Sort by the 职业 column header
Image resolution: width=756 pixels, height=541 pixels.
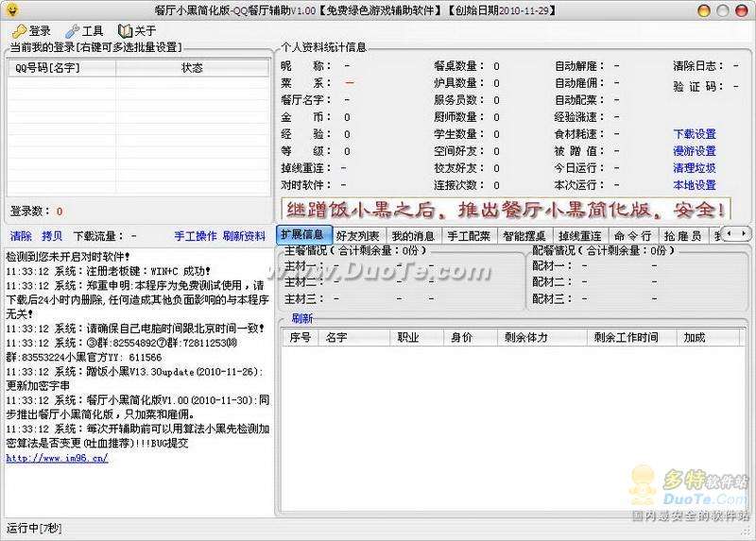[x=417, y=337]
